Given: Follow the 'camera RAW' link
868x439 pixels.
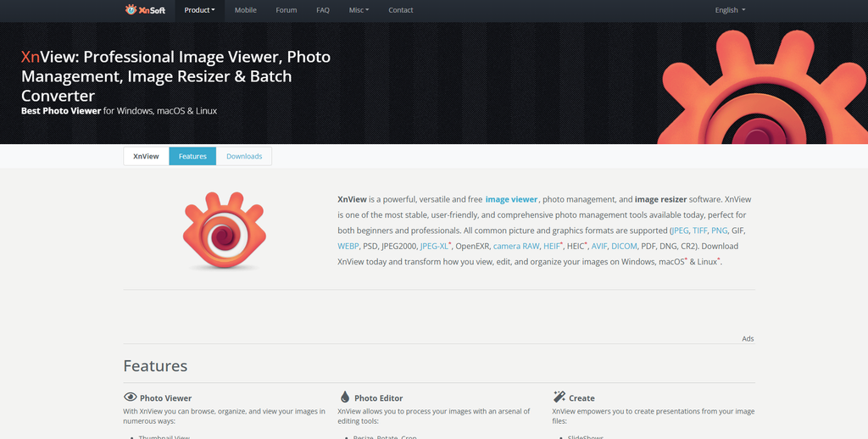Looking at the screenshot, I should [516, 246].
